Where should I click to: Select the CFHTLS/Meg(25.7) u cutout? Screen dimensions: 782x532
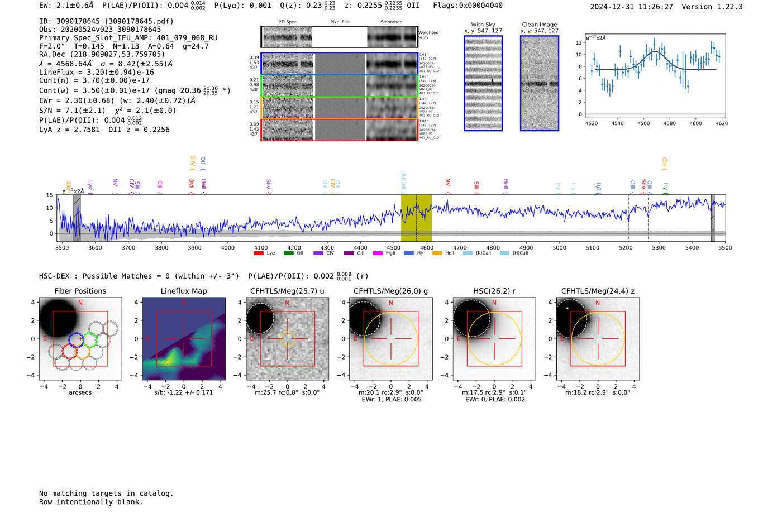click(x=287, y=339)
